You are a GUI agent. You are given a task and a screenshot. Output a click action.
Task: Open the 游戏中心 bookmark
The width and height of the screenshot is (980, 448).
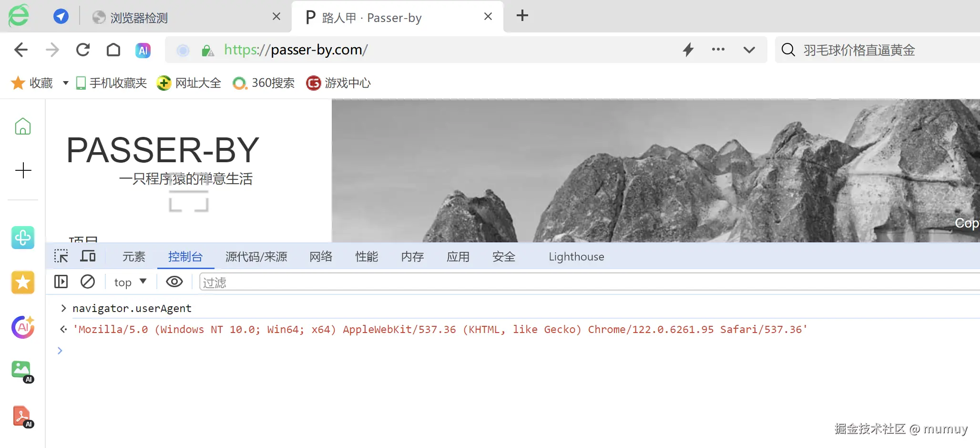(x=338, y=83)
